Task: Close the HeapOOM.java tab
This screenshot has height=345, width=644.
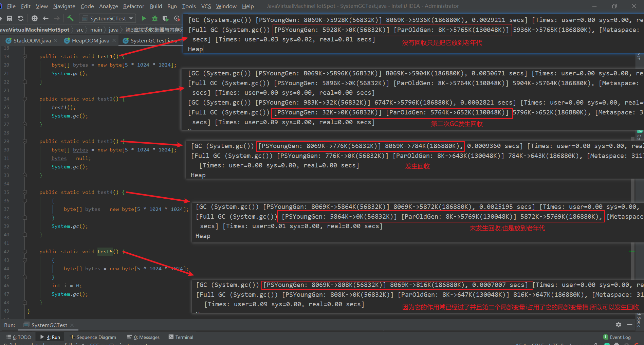Action: (114, 40)
